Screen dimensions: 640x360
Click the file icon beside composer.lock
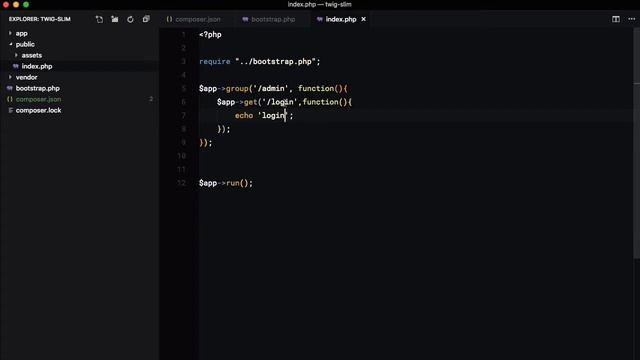[11, 110]
